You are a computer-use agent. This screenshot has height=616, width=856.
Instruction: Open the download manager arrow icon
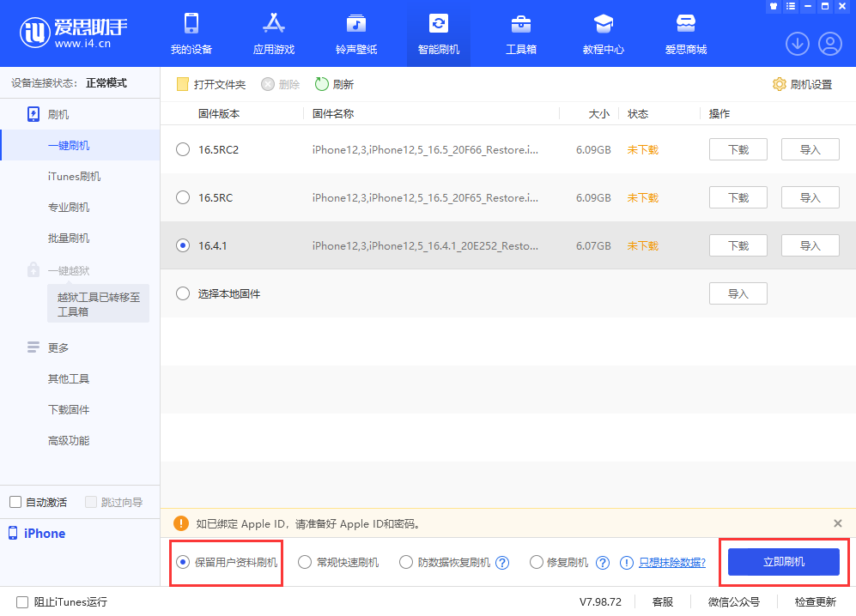click(x=798, y=43)
